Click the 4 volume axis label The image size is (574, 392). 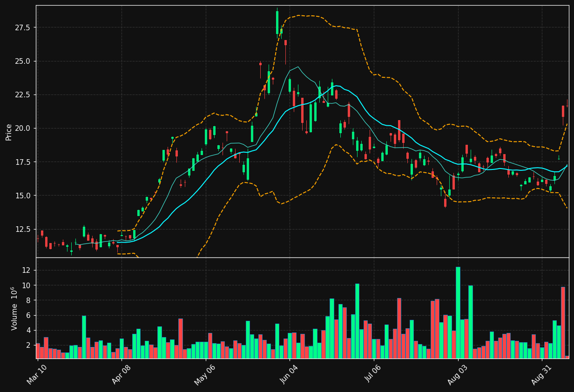coord(28,330)
